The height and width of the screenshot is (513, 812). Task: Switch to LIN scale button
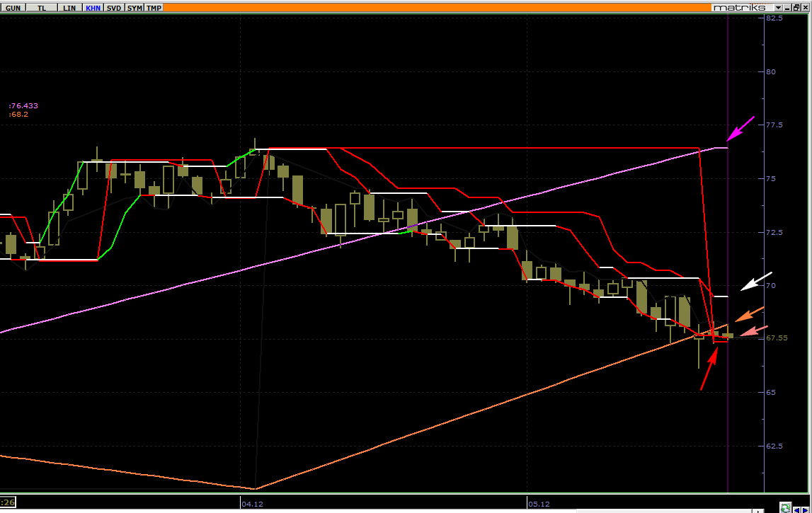(x=69, y=8)
